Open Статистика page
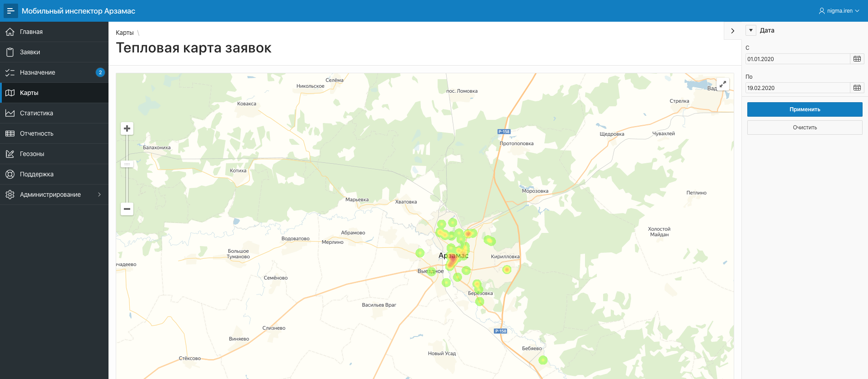868x379 pixels. [x=54, y=113]
